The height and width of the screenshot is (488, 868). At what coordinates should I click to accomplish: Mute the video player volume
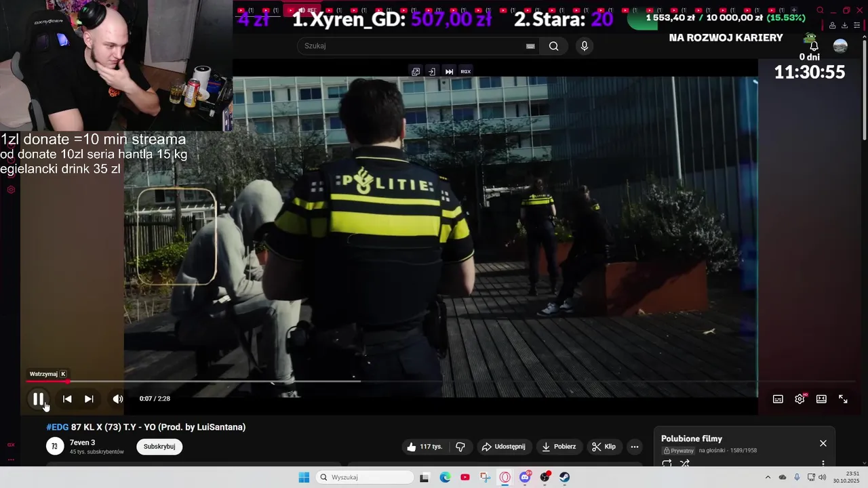pyautogui.click(x=118, y=399)
